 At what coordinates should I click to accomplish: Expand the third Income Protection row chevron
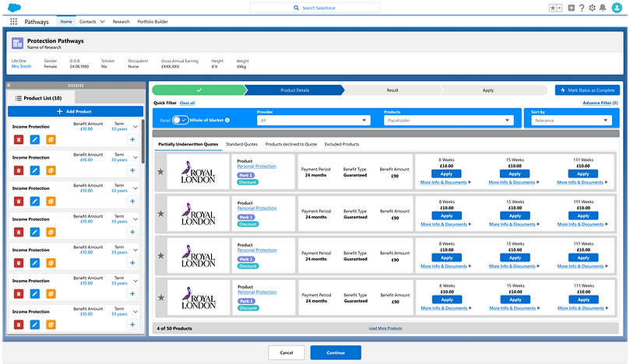[x=136, y=188]
